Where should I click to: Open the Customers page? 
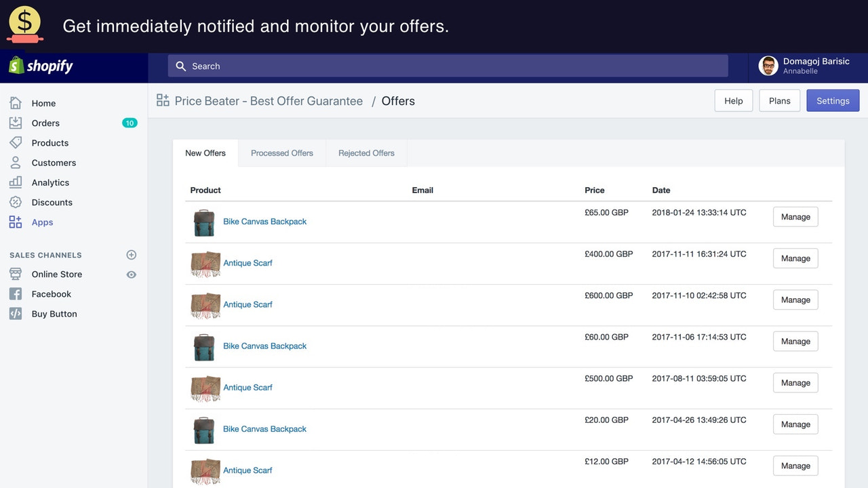(x=54, y=163)
